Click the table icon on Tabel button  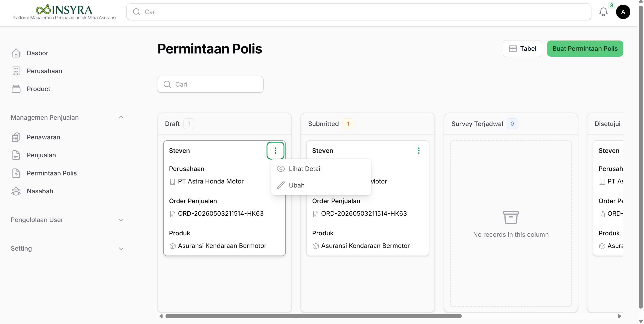click(x=513, y=49)
